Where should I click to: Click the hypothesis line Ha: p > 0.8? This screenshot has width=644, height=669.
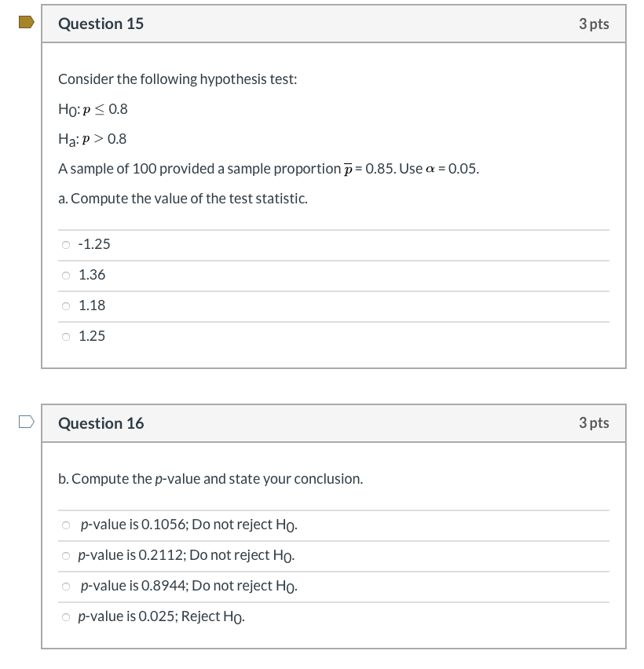pos(92,139)
